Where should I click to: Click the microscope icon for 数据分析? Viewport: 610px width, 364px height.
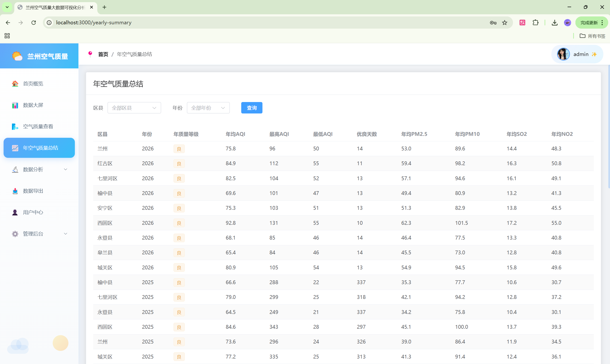tap(15, 169)
